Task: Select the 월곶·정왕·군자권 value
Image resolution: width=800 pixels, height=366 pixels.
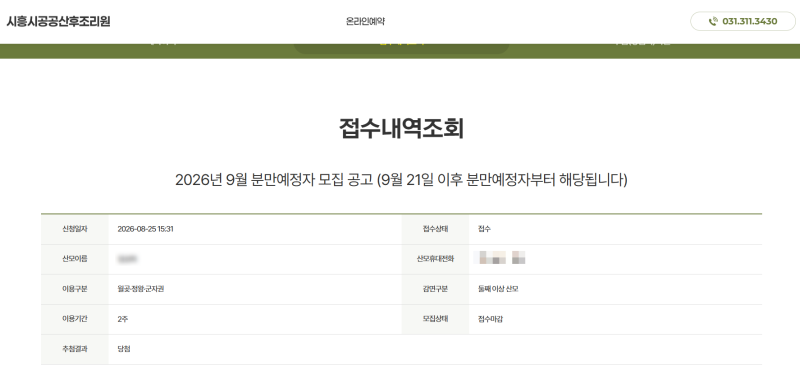Action: [141, 289]
